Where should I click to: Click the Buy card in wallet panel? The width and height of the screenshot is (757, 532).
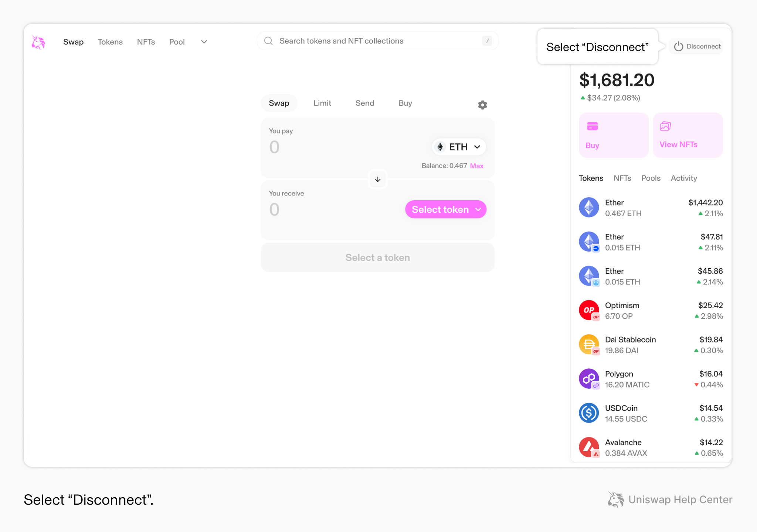point(614,135)
